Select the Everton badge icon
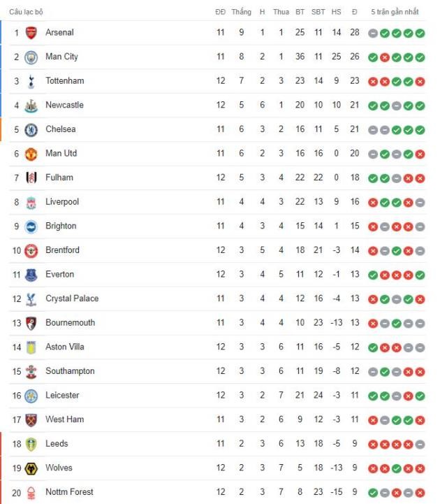Screen dimensions: 440x504 [x=31, y=275]
